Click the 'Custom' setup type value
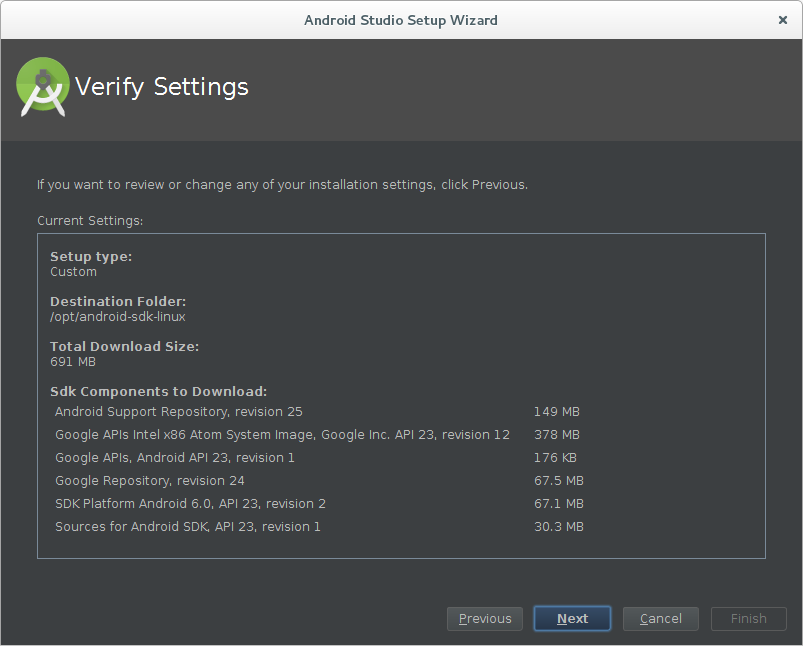This screenshot has width=803, height=646. tap(73, 272)
